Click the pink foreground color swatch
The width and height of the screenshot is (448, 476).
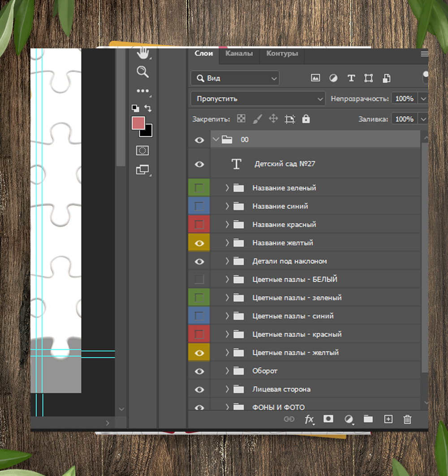(x=138, y=123)
